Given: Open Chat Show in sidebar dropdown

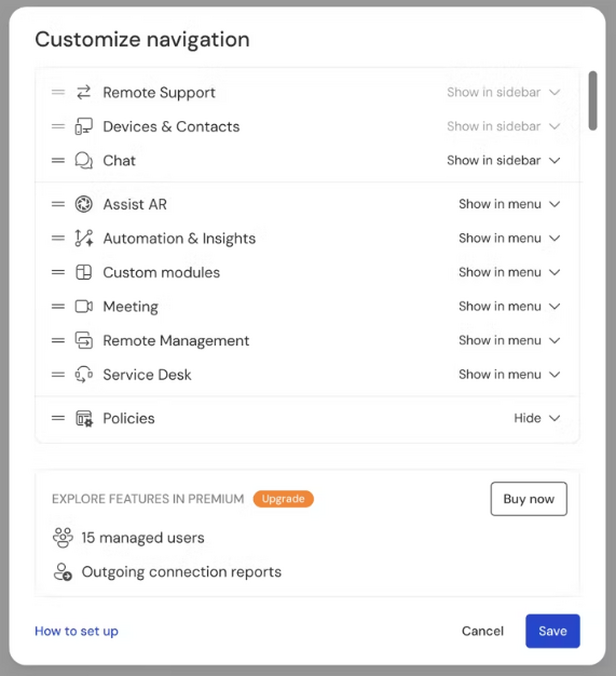Looking at the screenshot, I should (503, 160).
